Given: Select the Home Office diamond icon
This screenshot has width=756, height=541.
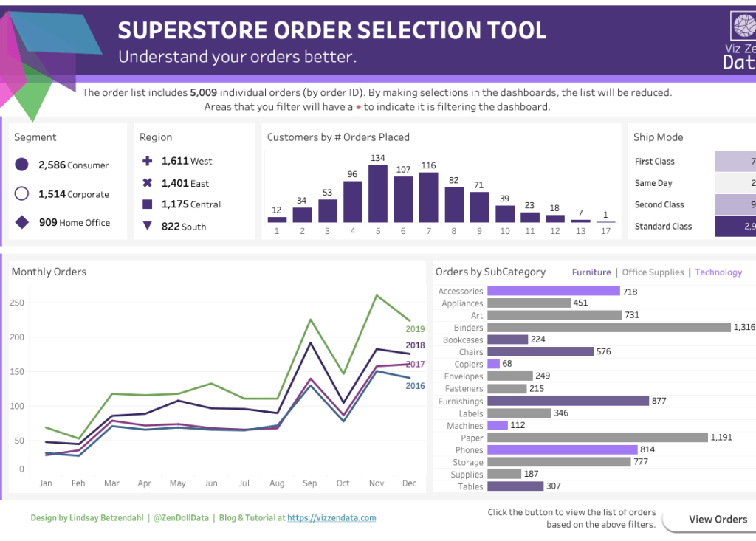Looking at the screenshot, I should pos(21,222).
